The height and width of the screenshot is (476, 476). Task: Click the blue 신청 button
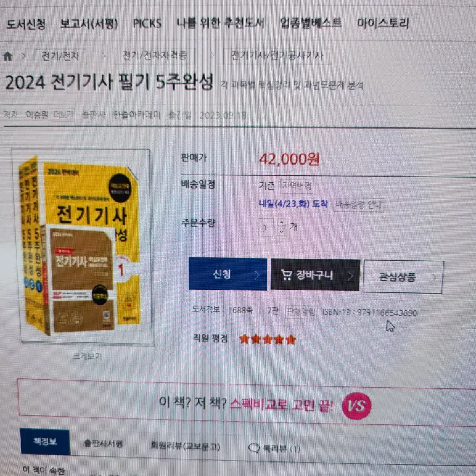[228, 274]
